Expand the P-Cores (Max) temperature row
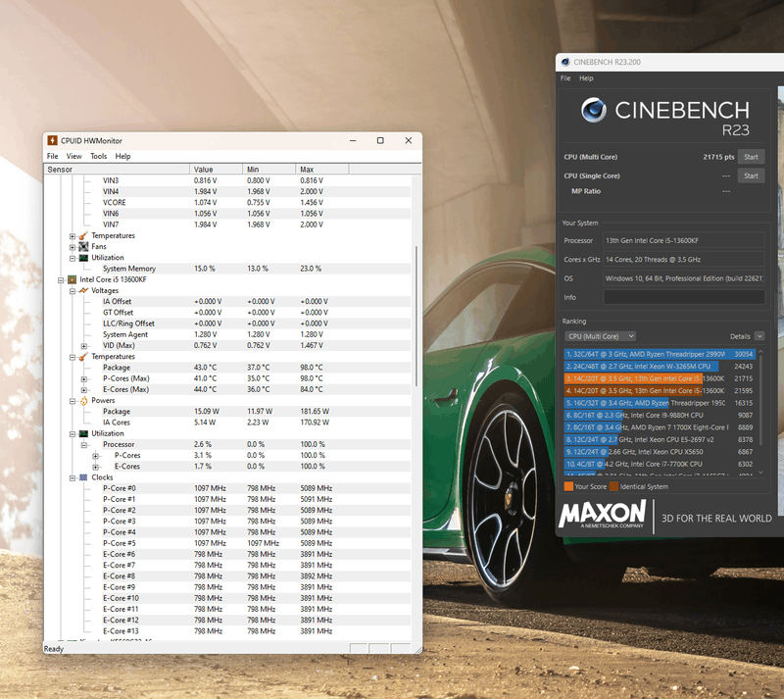Image resolution: width=784 pixels, height=699 pixels. click(x=84, y=379)
